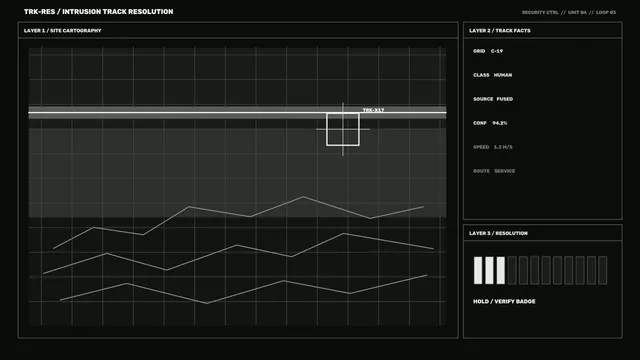Select the TRK-X17 track label
Viewport: 640px width, 360px height.
pos(373,110)
